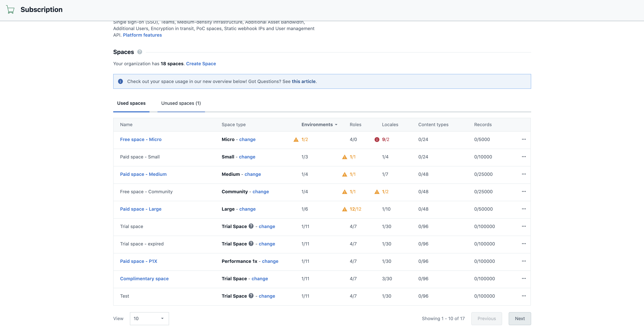
Task: Sort by Environments column header arrow
Action: pos(336,125)
